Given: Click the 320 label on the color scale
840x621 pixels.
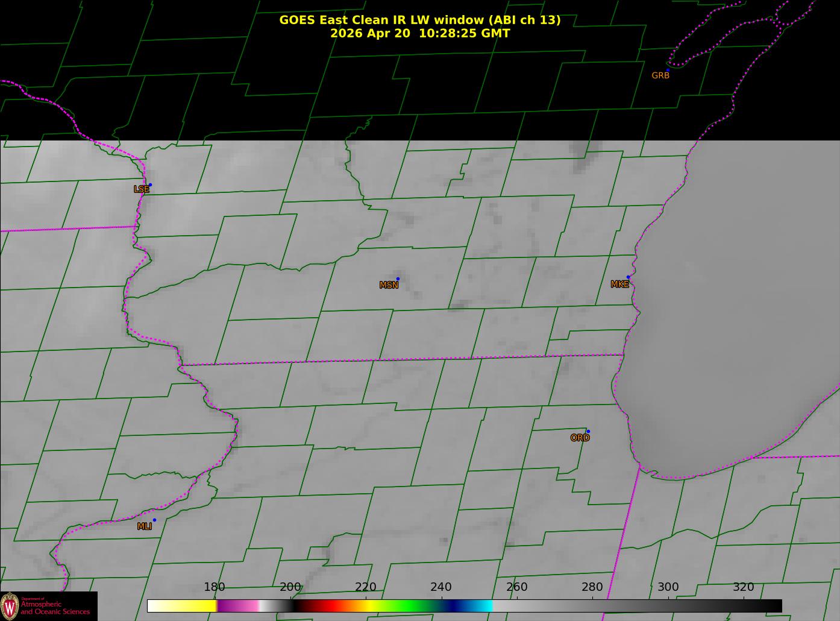Looking at the screenshot, I should (x=744, y=587).
